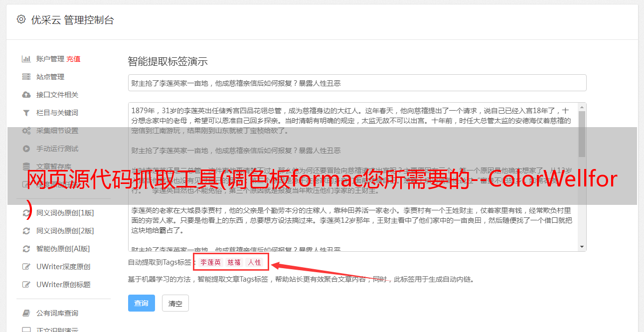
Task: Click the 清空 button
Action: 175,303
